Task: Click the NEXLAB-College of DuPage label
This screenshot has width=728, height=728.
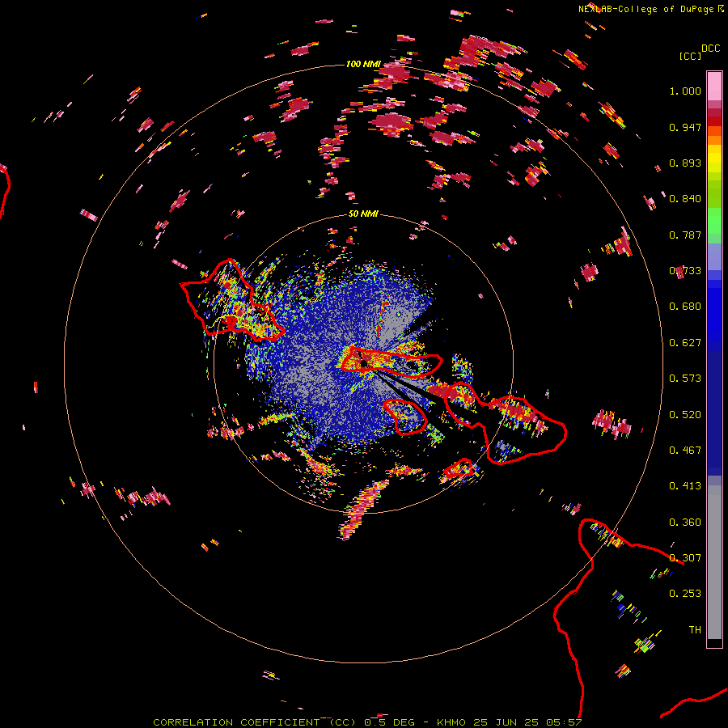Action: click(x=650, y=9)
